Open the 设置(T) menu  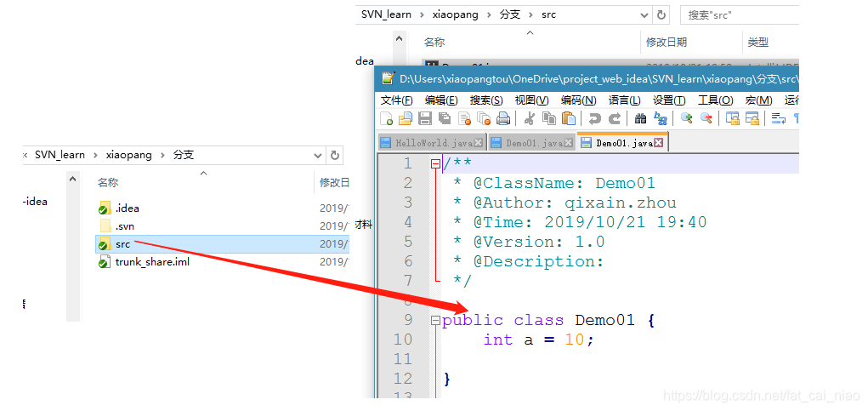669,100
